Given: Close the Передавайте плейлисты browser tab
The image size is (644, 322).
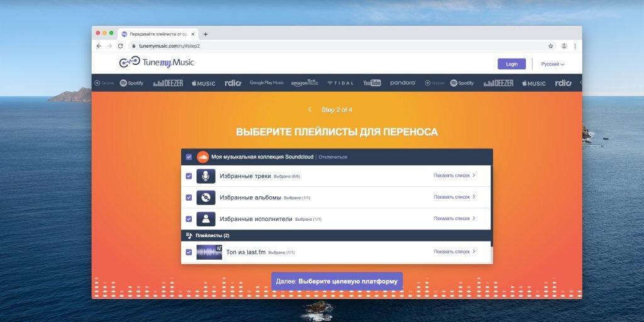Looking at the screenshot, I should (192, 34).
